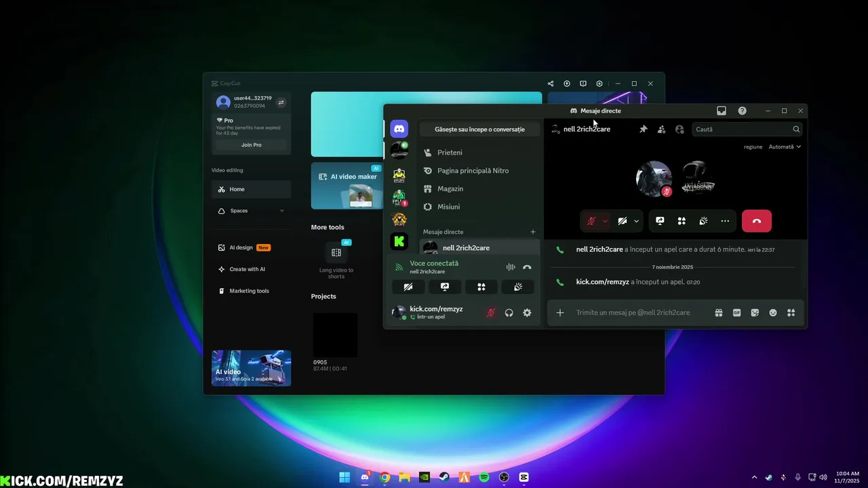Open the Kick server icon in Discord
Screen dimensions: 868x488
(399, 241)
